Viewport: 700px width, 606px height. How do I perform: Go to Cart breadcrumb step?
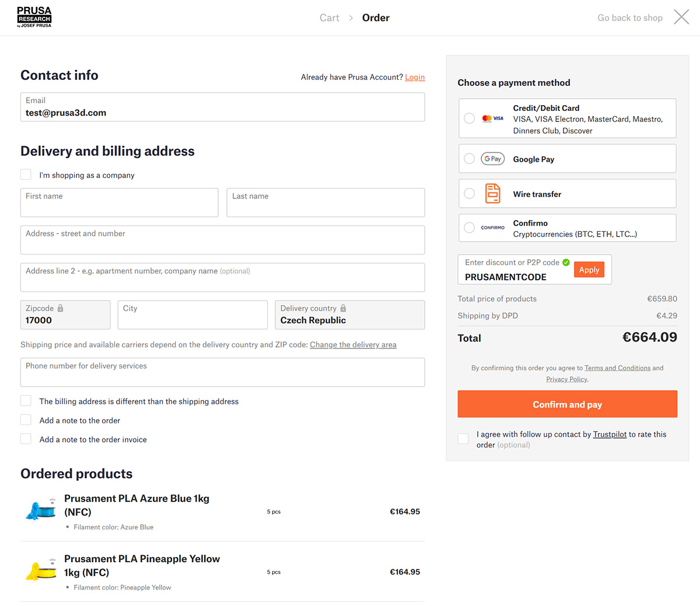(329, 18)
